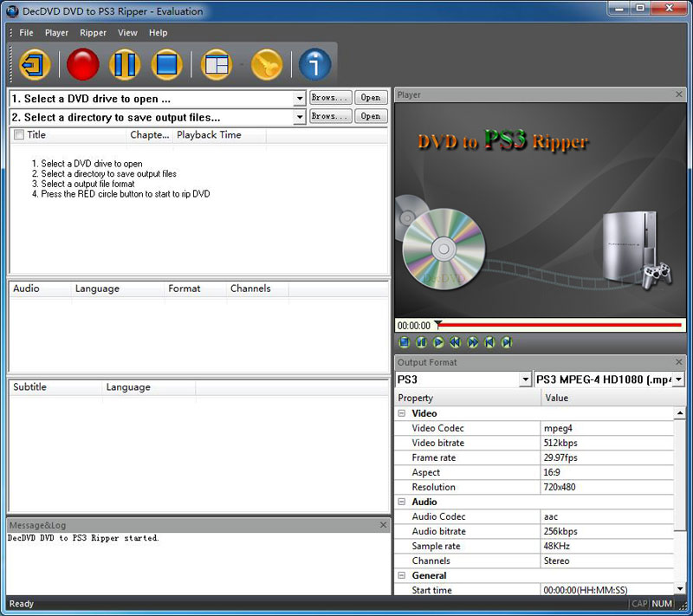
Task: Start playback with the player Play button
Action: point(438,342)
